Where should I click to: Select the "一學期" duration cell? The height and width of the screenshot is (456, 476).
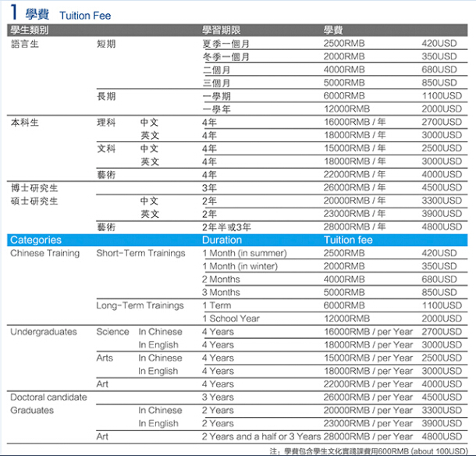coord(216,96)
